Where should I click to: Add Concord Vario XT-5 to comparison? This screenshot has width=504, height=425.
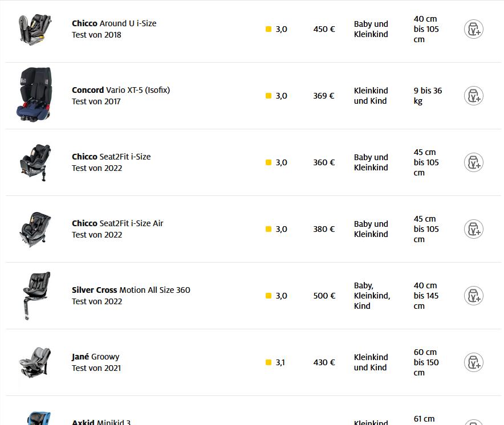473,96
